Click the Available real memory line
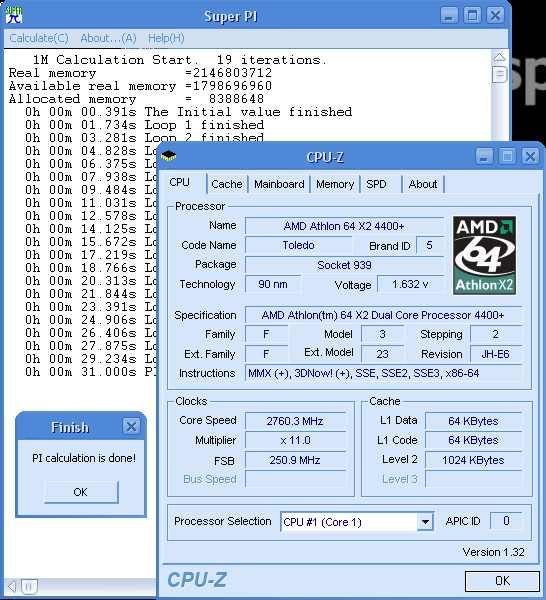 140,86
